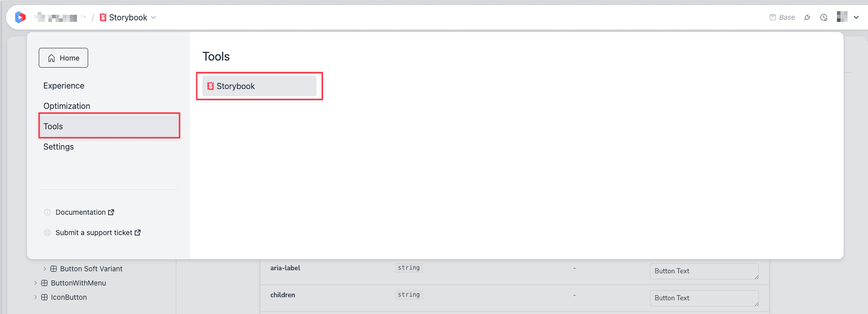Expand the account menu chevron

(x=856, y=17)
